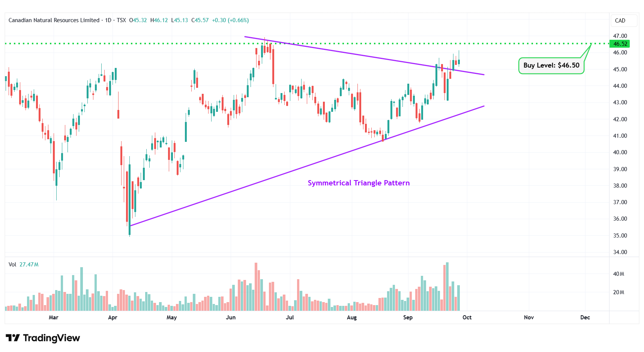Image resolution: width=644 pixels, height=352 pixels.
Task: Select the Jun label on time axis
Action: pos(231,317)
